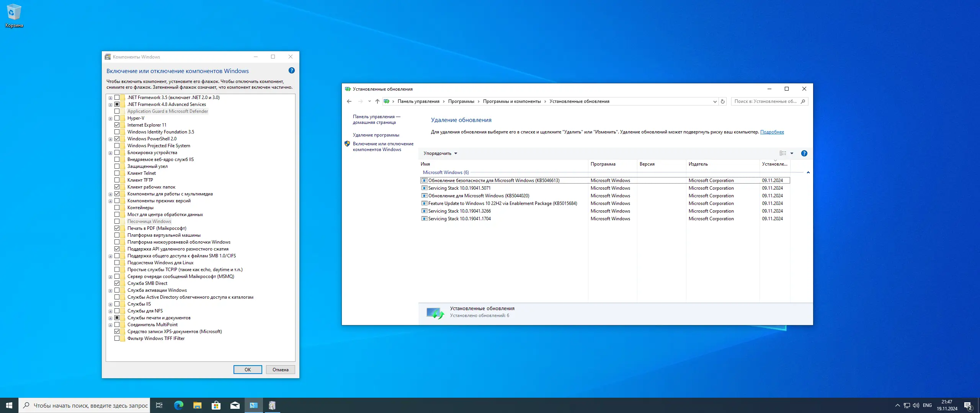Uncheck Internet Explorer 11 component
Screen dimensions: 980x413
click(x=117, y=125)
